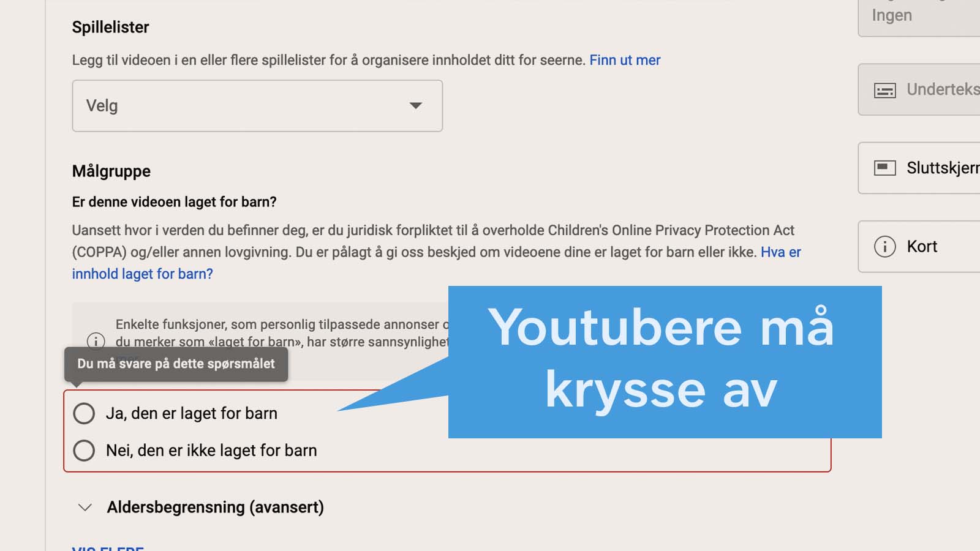Open the Sluttskjerm button

(x=919, y=168)
